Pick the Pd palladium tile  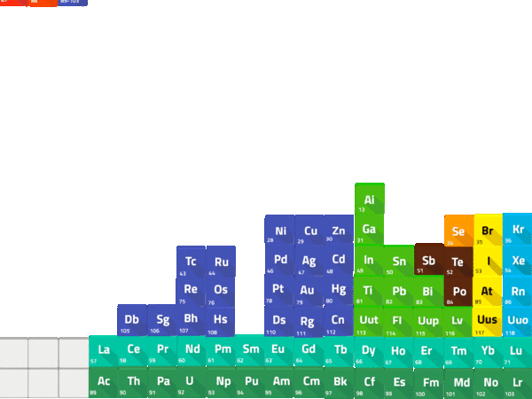[x=279, y=260]
